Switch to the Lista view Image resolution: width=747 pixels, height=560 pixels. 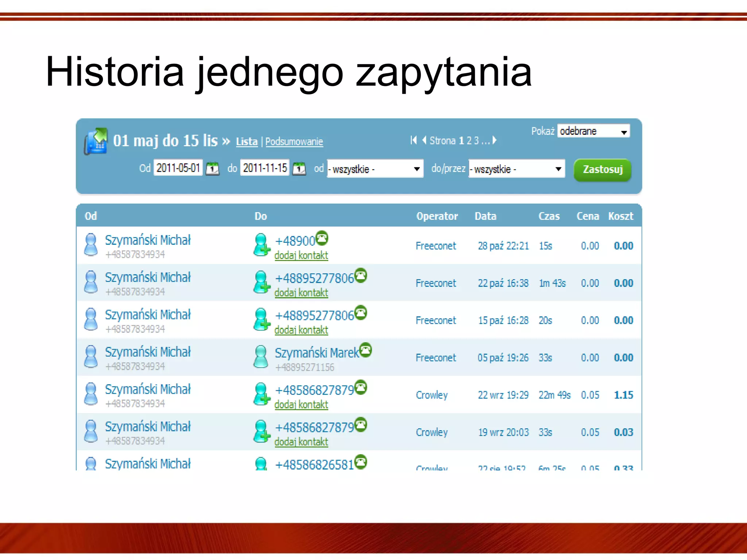pyautogui.click(x=247, y=141)
